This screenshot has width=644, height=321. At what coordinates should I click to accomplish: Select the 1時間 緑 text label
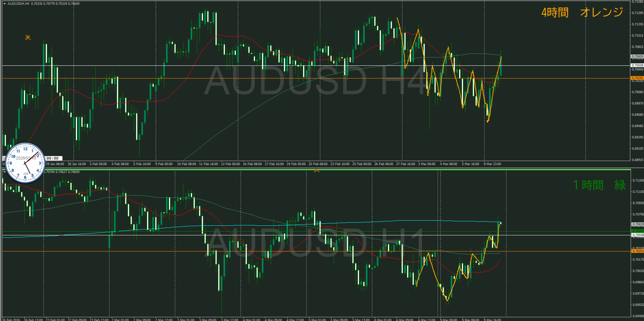tap(599, 185)
